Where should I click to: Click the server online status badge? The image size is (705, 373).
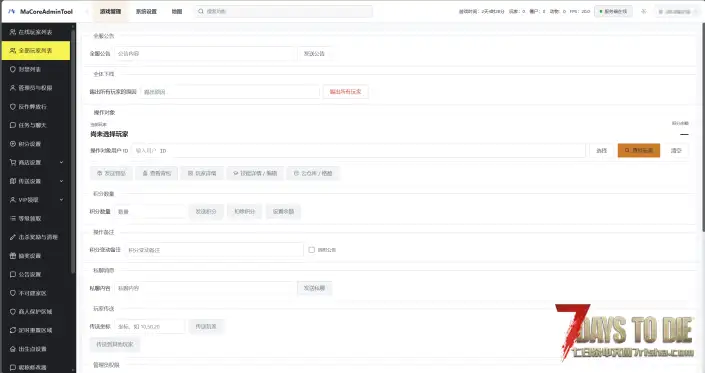[613, 11]
